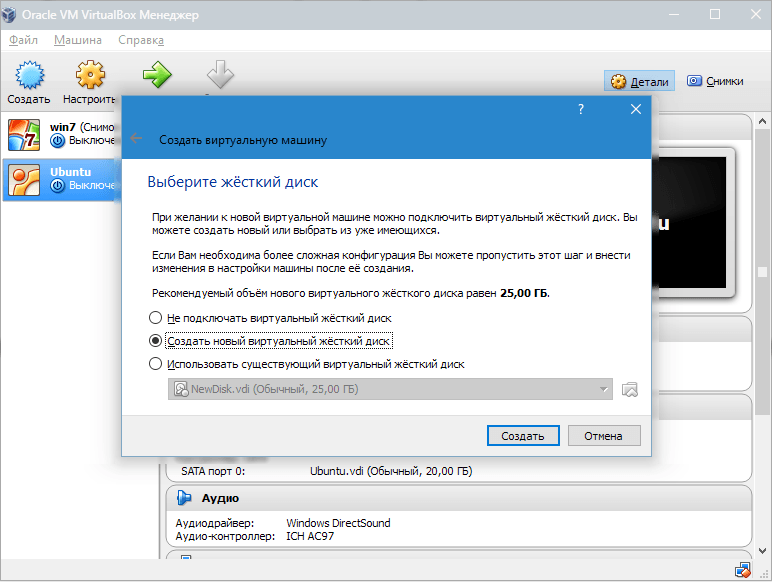The height and width of the screenshot is (582, 772).
Task: Click the green Start arrow toolbar icon
Action: click(157, 76)
